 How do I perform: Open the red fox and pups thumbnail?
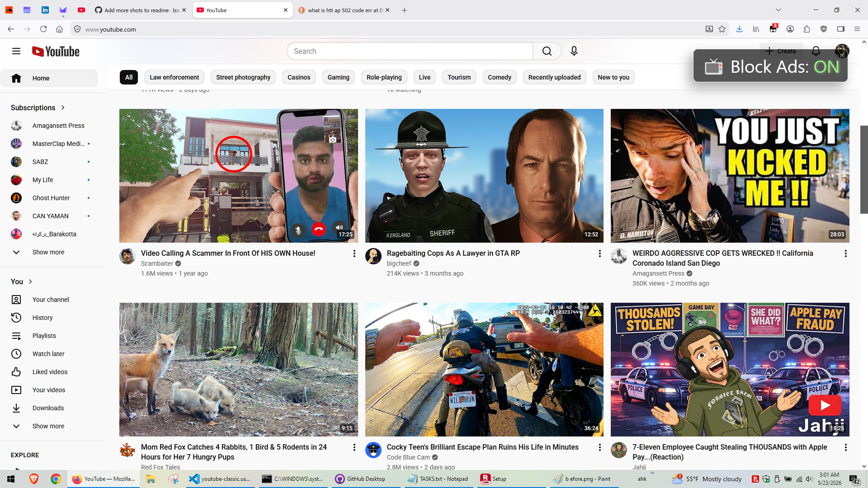pos(239,370)
